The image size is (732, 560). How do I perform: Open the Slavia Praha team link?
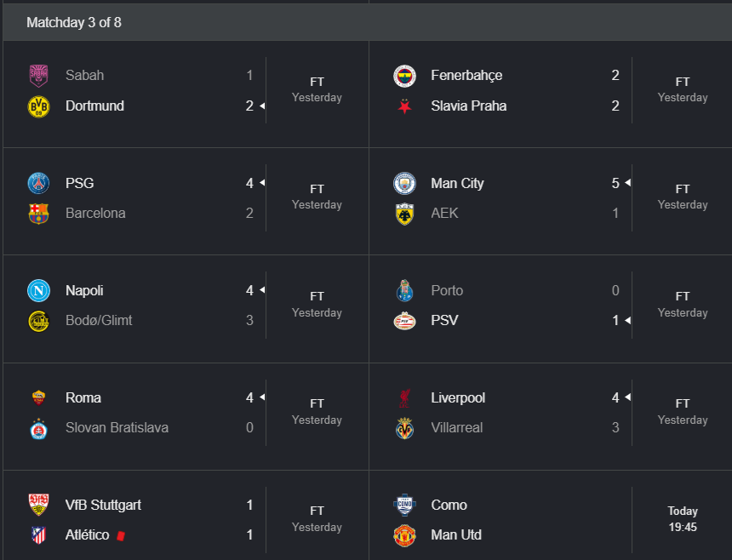click(469, 106)
